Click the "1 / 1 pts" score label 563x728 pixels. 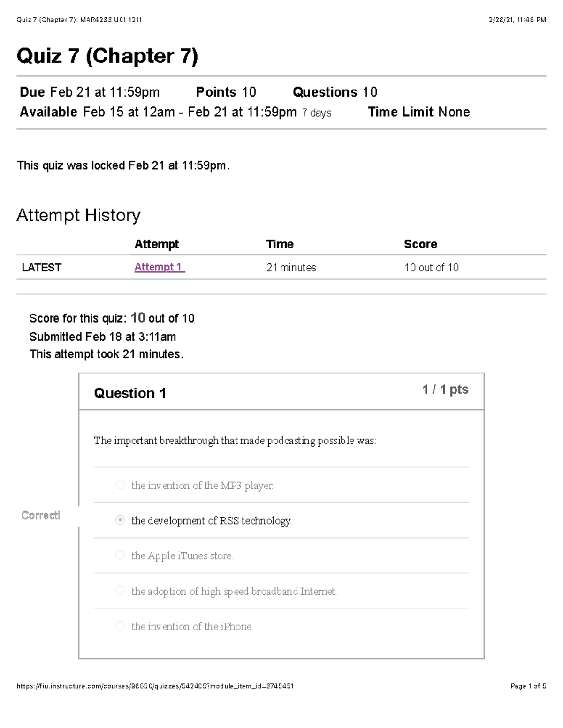[445, 390]
